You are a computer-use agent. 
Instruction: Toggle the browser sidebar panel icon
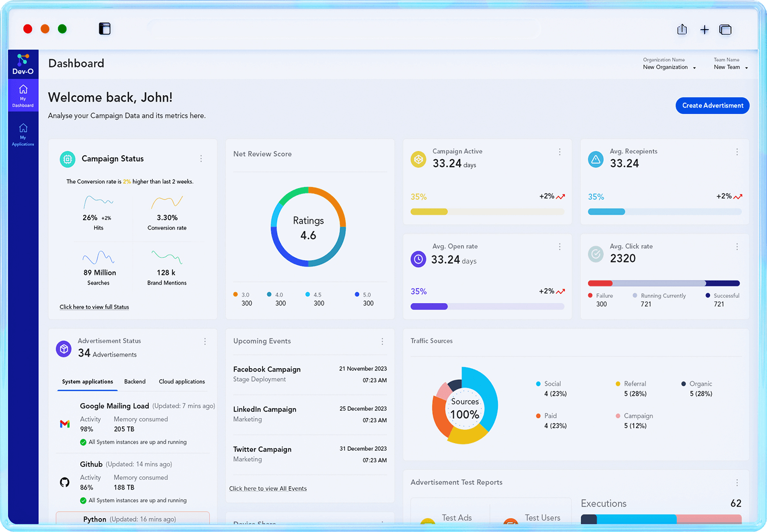pos(105,29)
